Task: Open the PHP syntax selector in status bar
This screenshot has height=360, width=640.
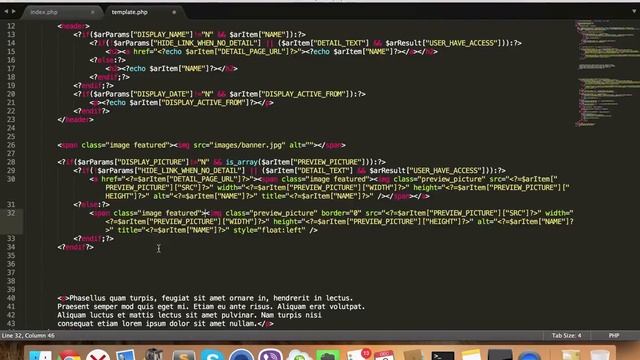Action: coord(614,336)
